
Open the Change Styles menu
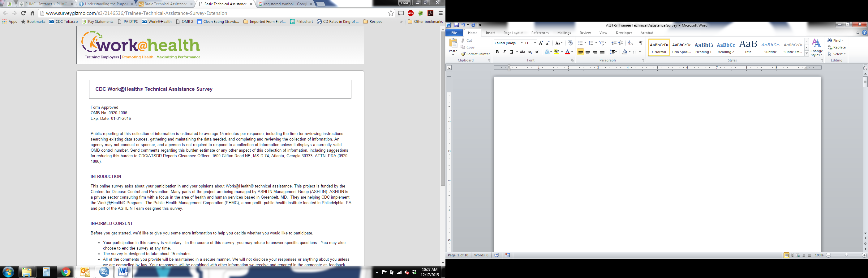pos(816,48)
